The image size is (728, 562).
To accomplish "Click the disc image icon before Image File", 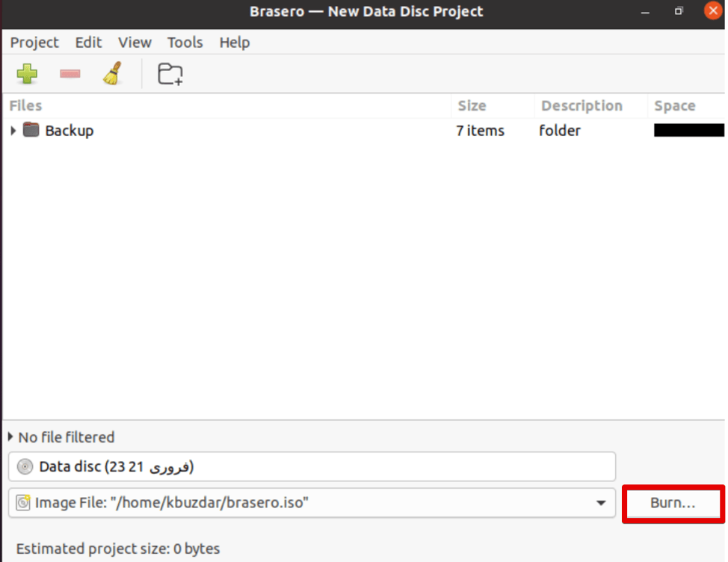I will pyautogui.click(x=23, y=503).
